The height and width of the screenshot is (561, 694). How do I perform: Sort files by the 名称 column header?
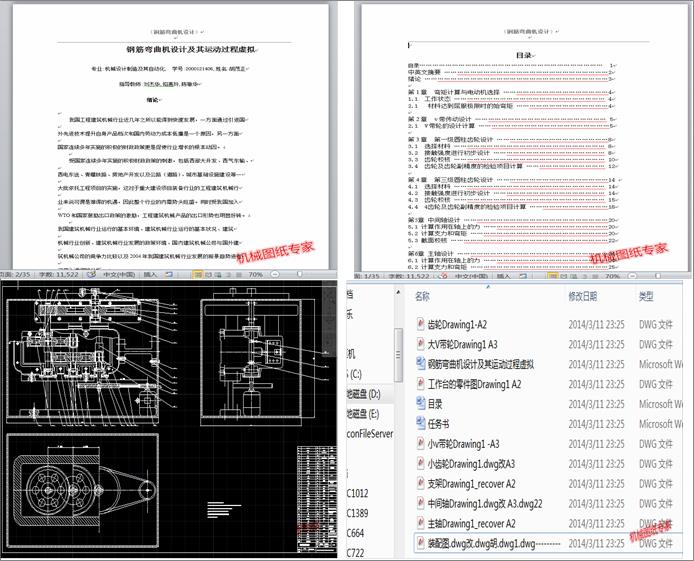[422, 296]
